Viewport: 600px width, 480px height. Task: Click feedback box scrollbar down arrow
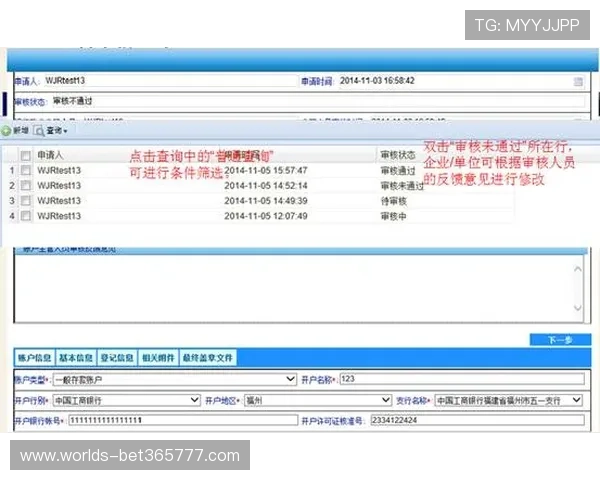(x=578, y=307)
